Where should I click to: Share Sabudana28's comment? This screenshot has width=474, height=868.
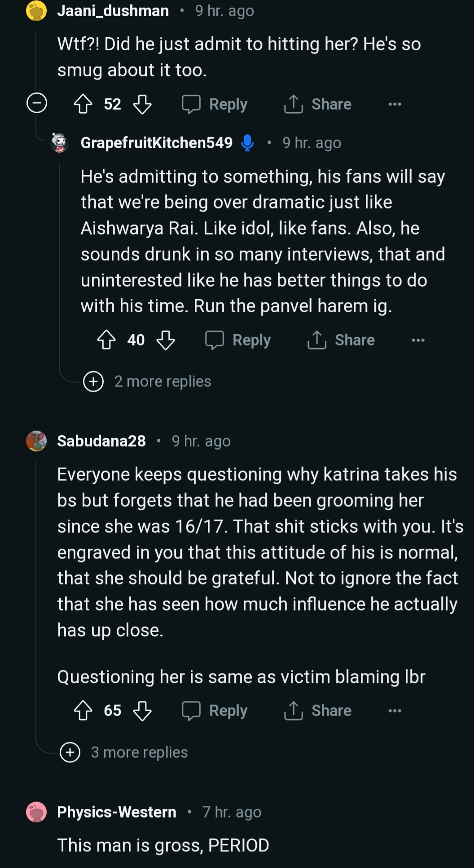[x=318, y=711]
